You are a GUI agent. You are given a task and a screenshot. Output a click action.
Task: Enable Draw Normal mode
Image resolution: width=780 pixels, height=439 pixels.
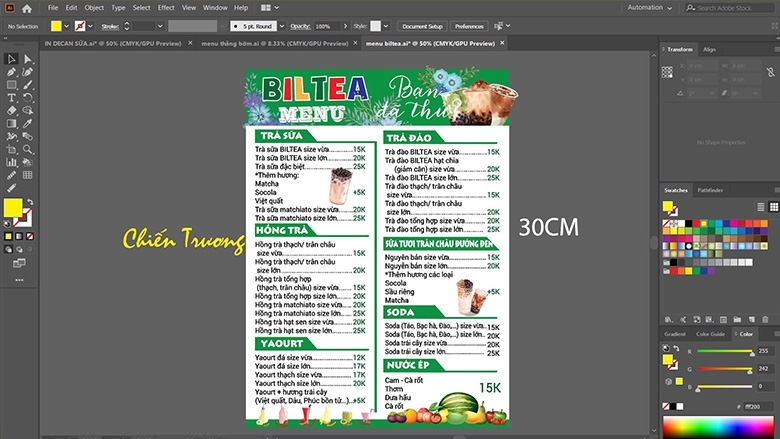tap(8, 249)
